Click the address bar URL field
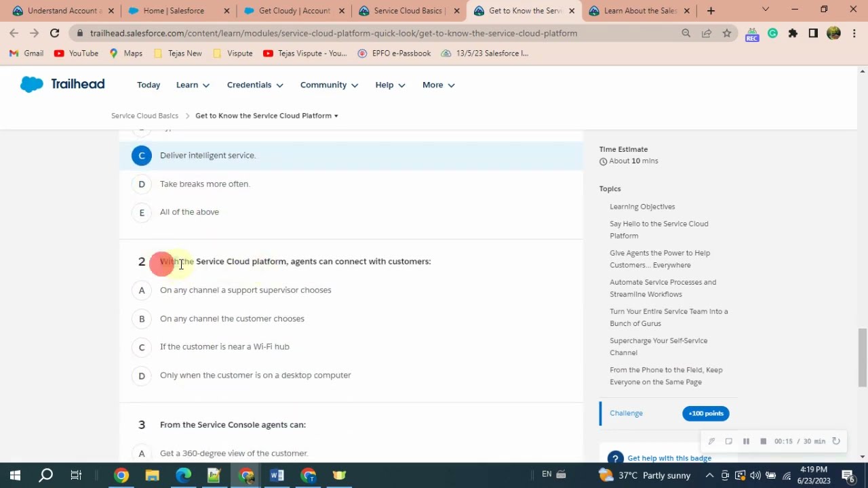The image size is (868, 488). [x=380, y=33]
